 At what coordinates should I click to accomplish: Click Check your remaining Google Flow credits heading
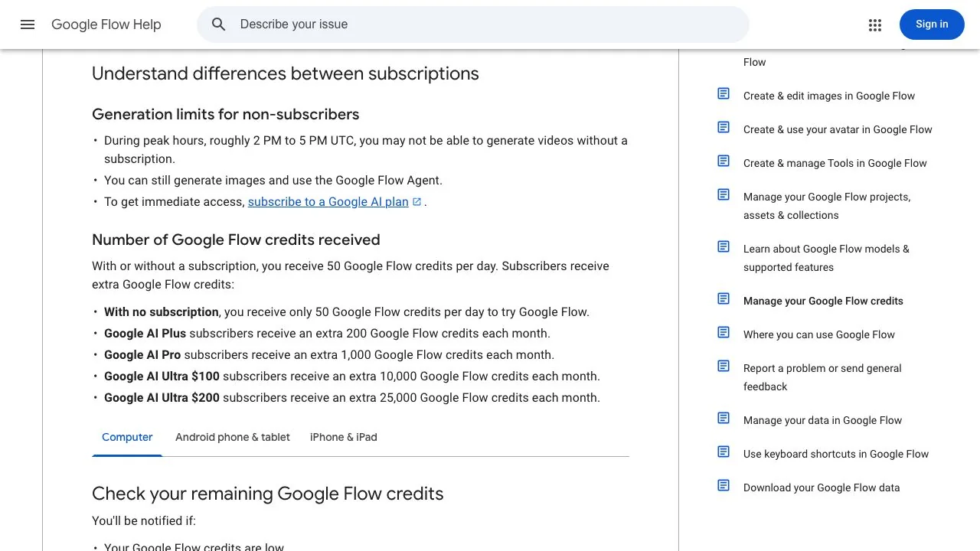[268, 494]
